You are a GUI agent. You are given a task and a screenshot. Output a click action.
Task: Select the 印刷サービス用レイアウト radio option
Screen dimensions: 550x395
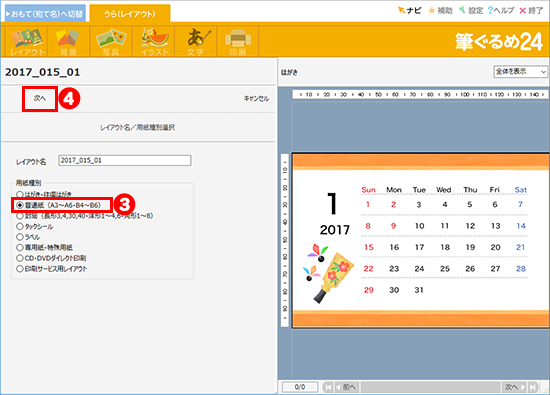click(52, 269)
